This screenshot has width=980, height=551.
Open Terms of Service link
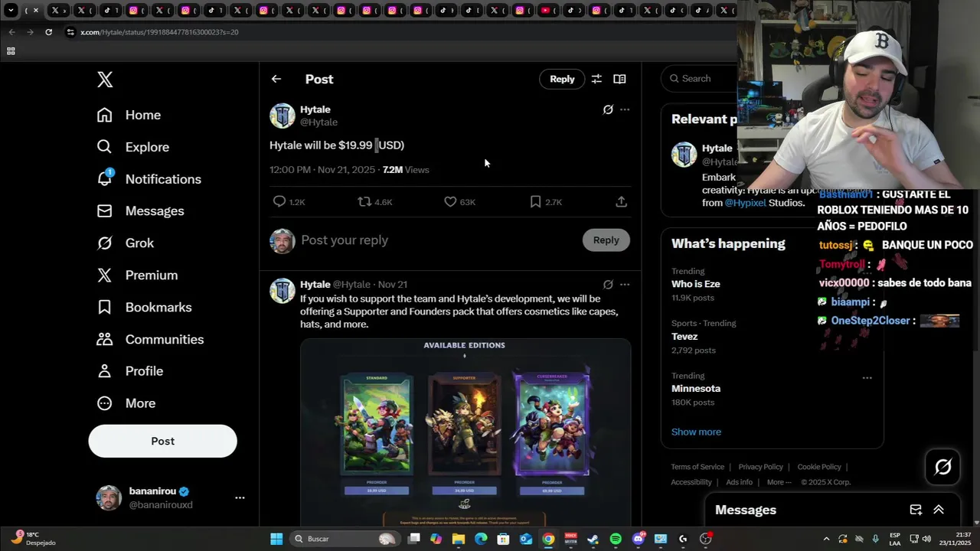[697, 467]
